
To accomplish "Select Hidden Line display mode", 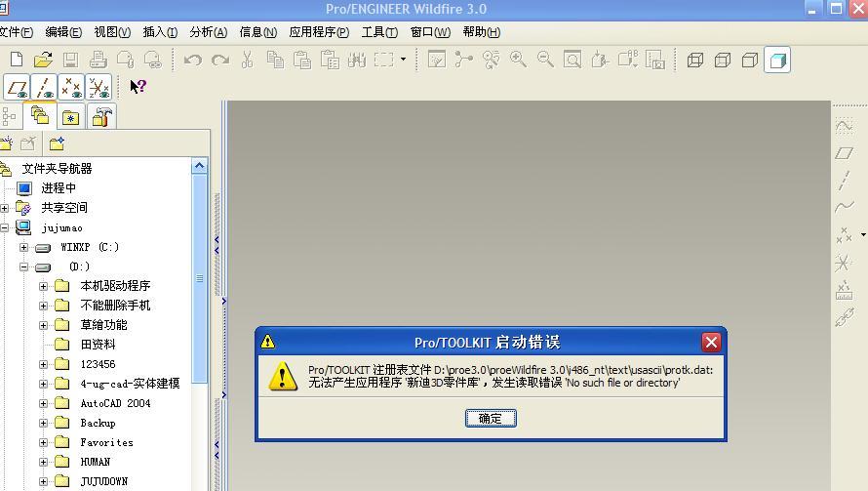I will 723,60.
